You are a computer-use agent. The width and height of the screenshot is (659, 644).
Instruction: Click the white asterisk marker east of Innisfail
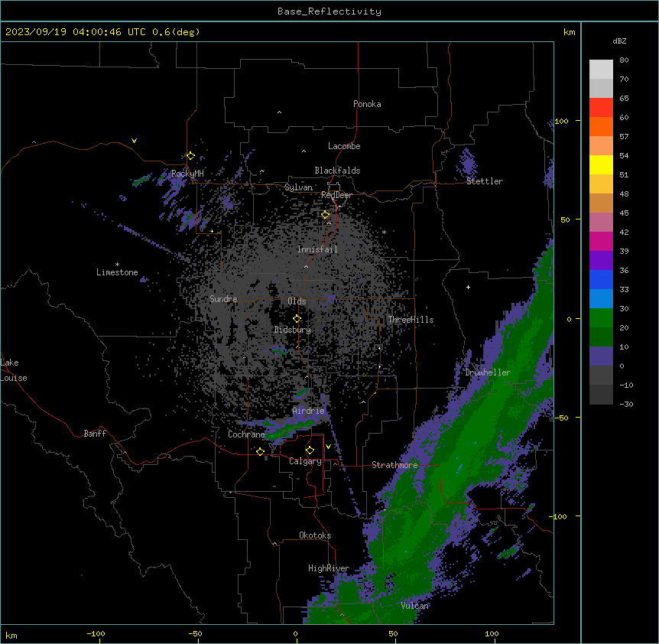[x=384, y=232]
